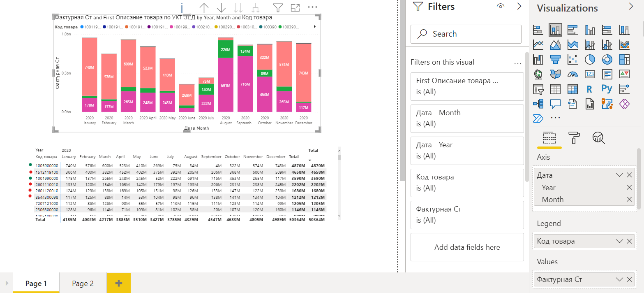
Task: Select the Funnel visual
Action: click(x=555, y=59)
